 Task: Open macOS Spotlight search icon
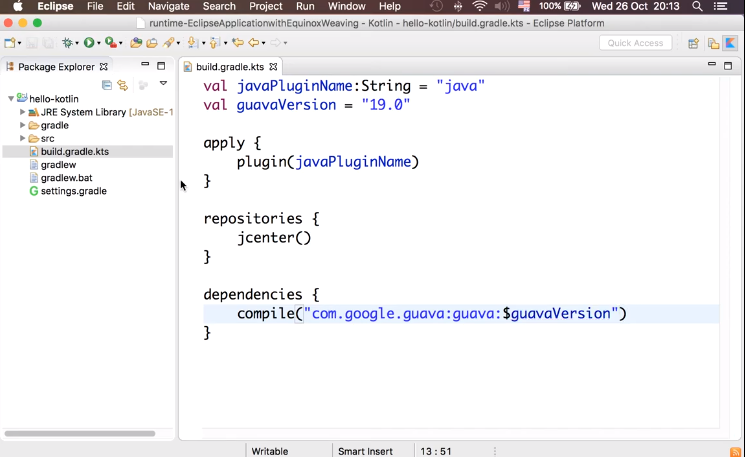point(697,6)
